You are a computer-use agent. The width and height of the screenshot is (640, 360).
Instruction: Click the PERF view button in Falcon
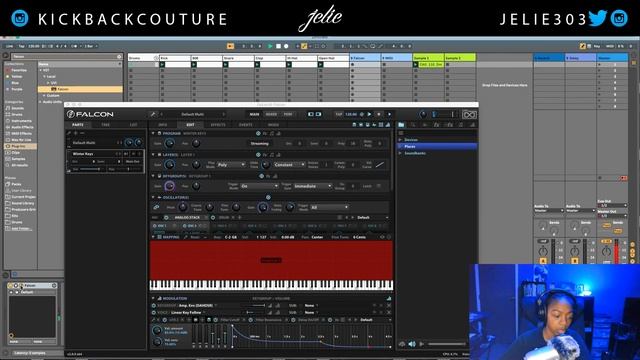pyautogui.click(x=288, y=114)
